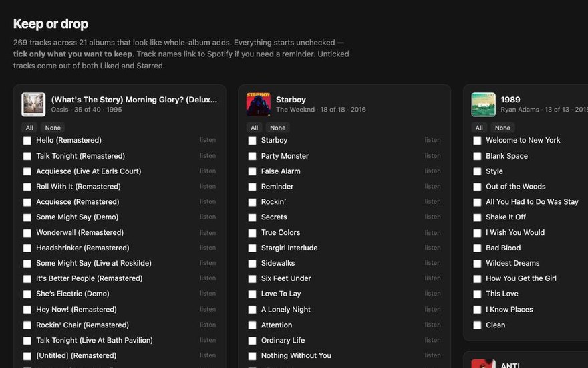Viewport: 588px width, 368px height.
Task: Click the Starboy album title
Action: (x=291, y=100)
